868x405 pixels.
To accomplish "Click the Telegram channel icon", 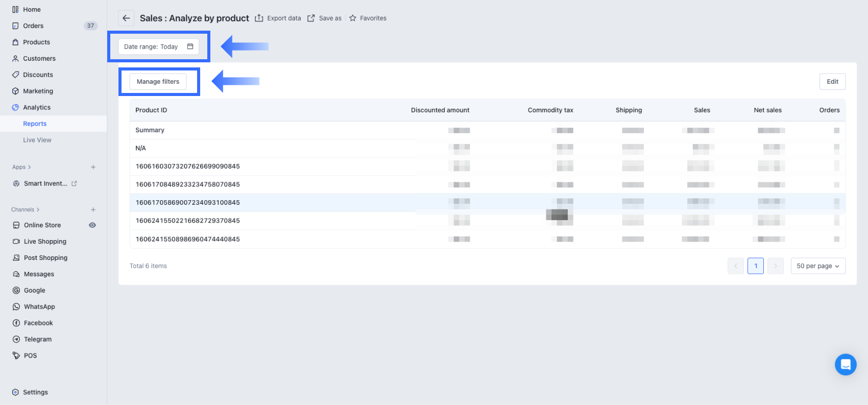I will tap(16, 339).
